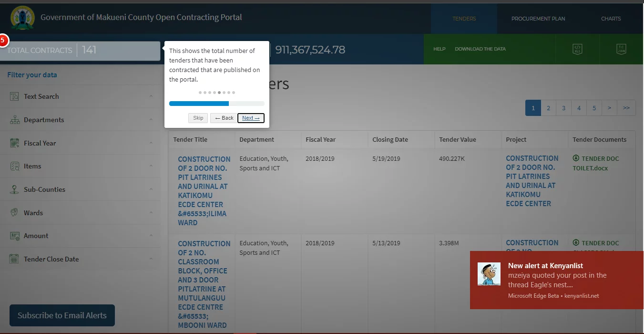Click Next in the tour tooltip
The height and width of the screenshot is (334, 644).
pyautogui.click(x=251, y=118)
